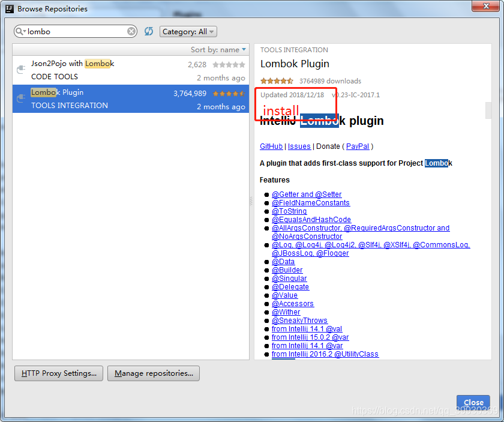Click the plugin search input field
Screen dimensions: 504x422
pyautogui.click(x=76, y=31)
